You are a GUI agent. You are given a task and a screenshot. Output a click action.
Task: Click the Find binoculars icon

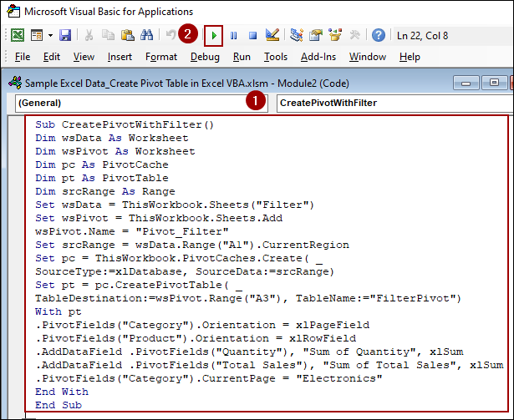coord(146,35)
